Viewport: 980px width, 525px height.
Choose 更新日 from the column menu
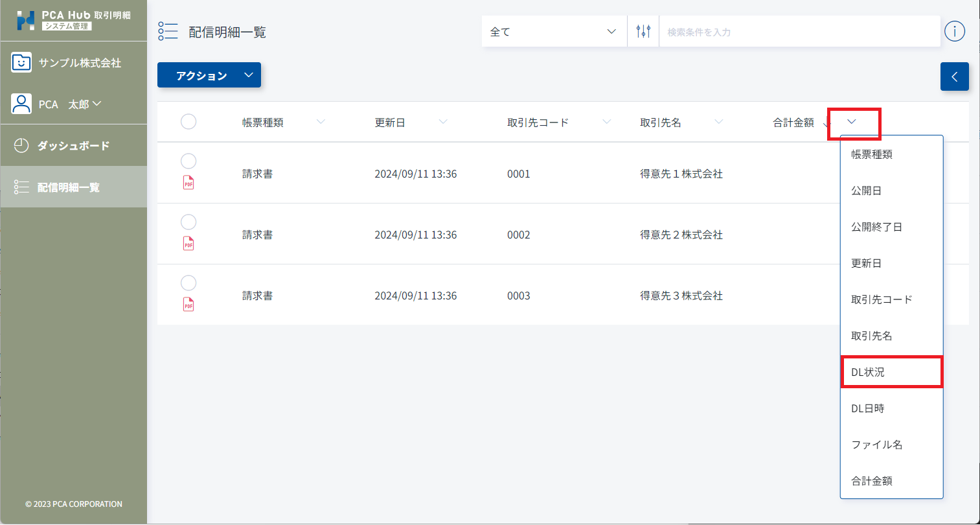point(891,263)
